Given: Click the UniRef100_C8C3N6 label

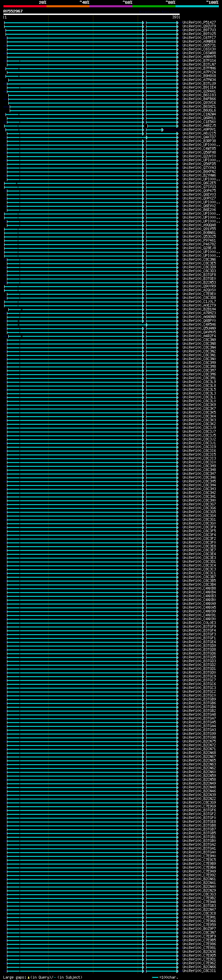Looking at the screenshot, I should [199, 259].
